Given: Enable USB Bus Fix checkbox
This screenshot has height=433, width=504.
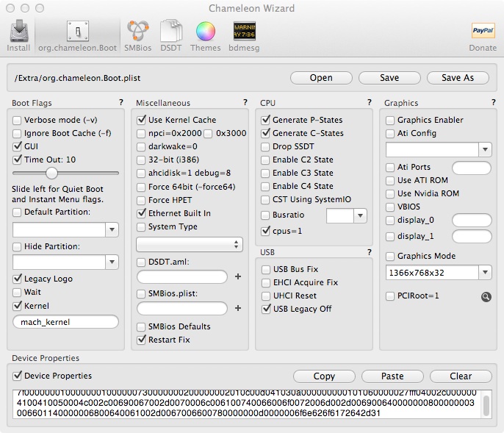Looking at the screenshot, I should [265, 270].
